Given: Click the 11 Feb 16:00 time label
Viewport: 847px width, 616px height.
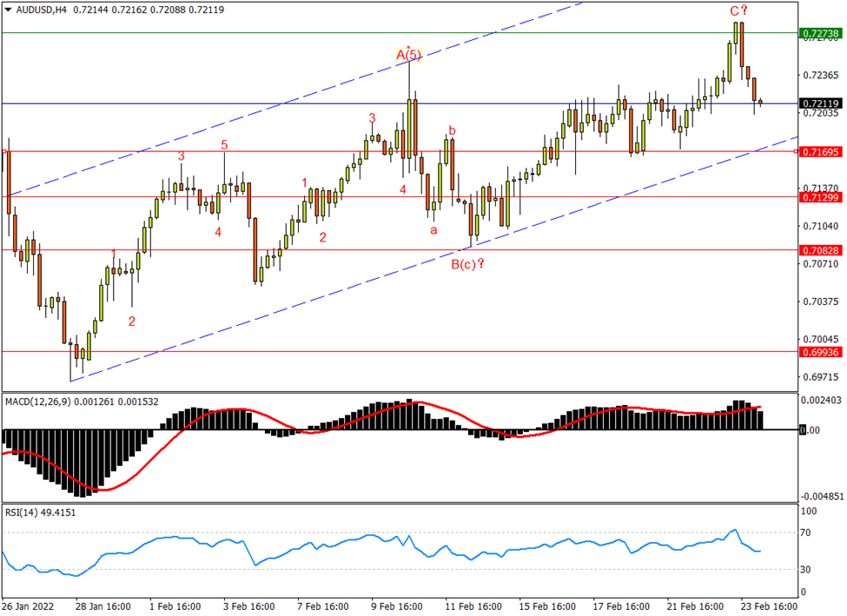Looking at the screenshot, I should click(473, 606).
